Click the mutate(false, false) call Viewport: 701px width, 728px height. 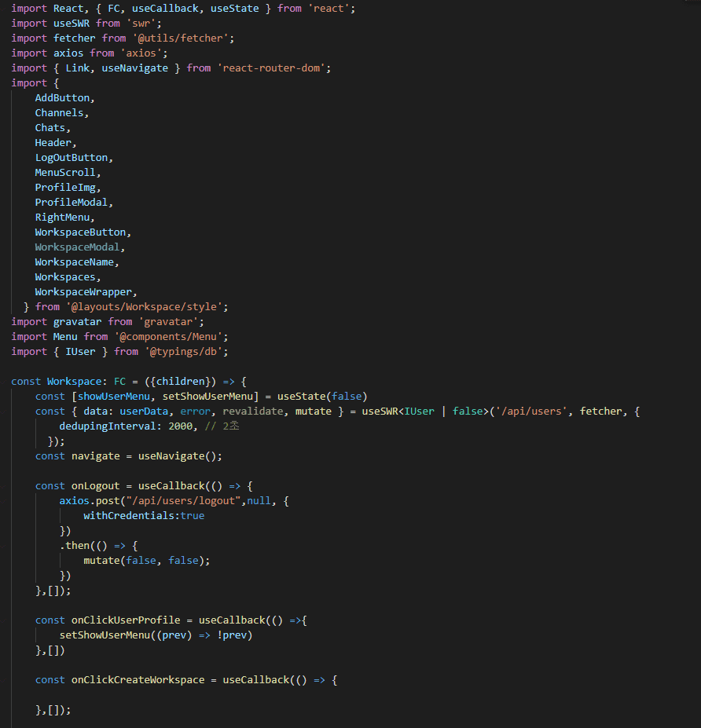pyautogui.click(x=144, y=561)
